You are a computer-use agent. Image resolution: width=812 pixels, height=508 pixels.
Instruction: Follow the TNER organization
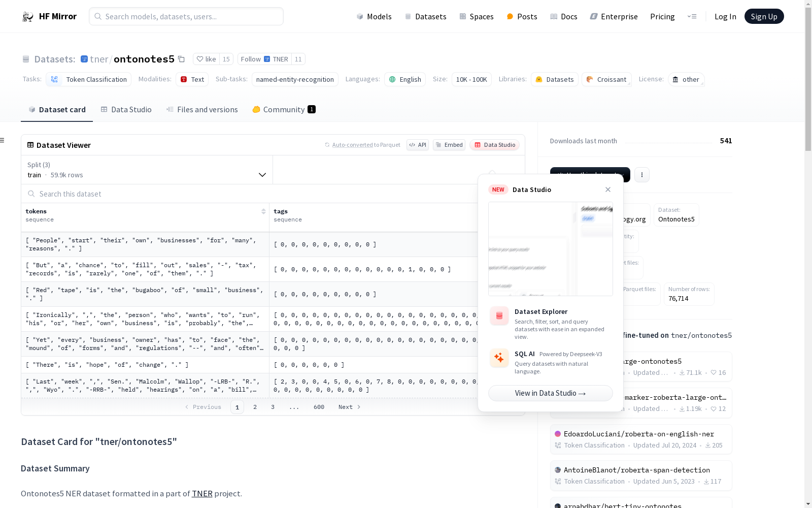click(264, 59)
